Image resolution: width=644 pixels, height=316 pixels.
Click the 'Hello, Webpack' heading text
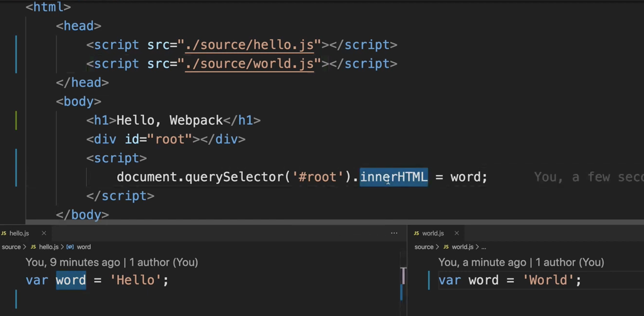tap(170, 120)
